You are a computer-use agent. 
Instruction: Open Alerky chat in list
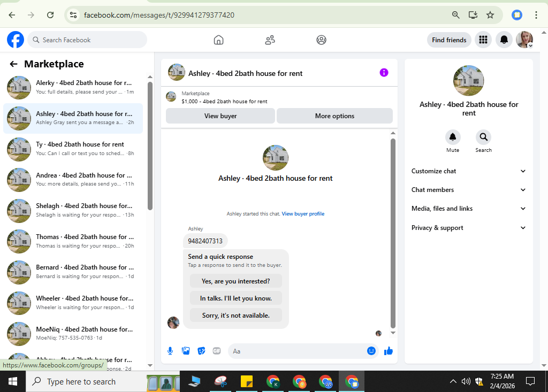tap(73, 87)
